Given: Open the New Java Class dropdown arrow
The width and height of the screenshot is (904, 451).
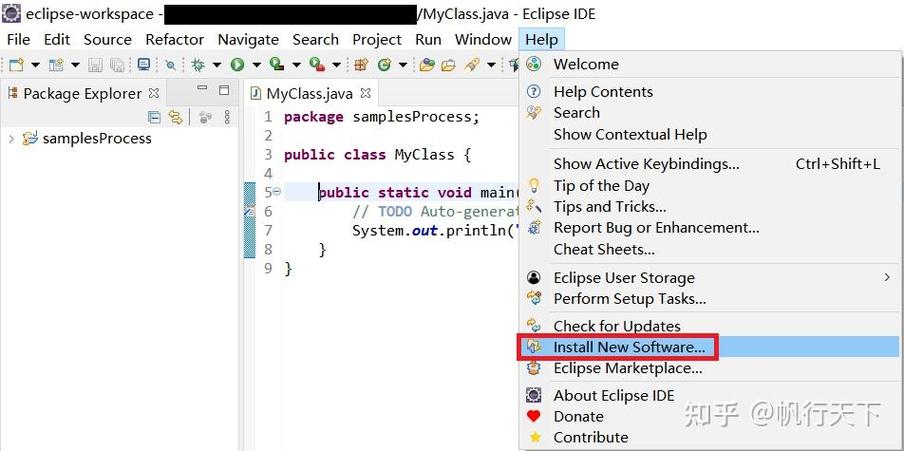Looking at the screenshot, I should [402, 65].
